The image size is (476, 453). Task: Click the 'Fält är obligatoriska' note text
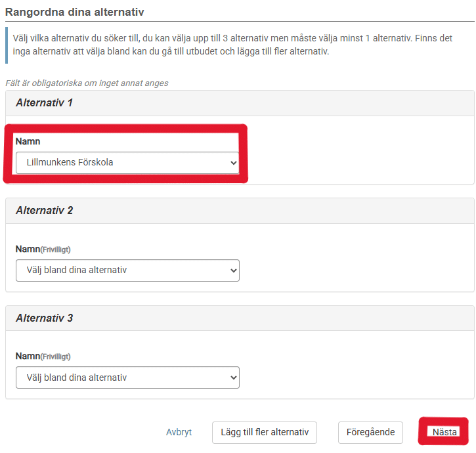click(87, 83)
